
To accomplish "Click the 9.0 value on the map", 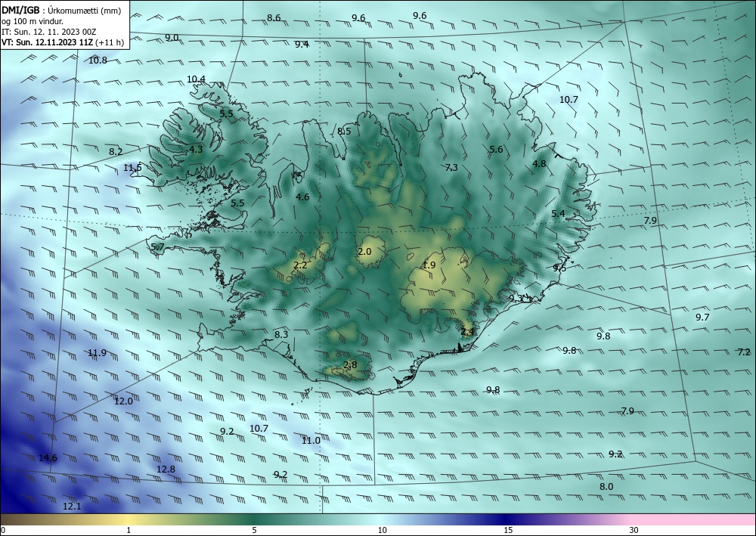I will (x=172, y=38).
